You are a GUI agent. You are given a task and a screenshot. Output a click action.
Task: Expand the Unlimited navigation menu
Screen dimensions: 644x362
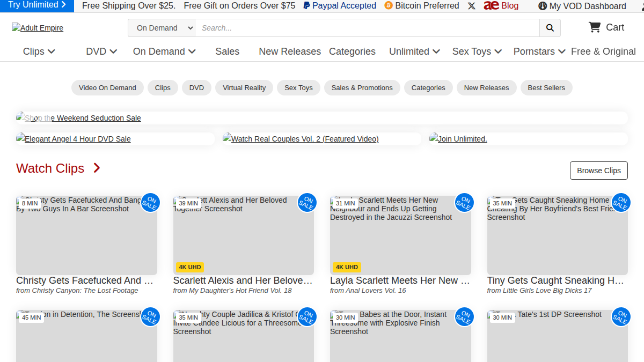click(x=414, y=51)
